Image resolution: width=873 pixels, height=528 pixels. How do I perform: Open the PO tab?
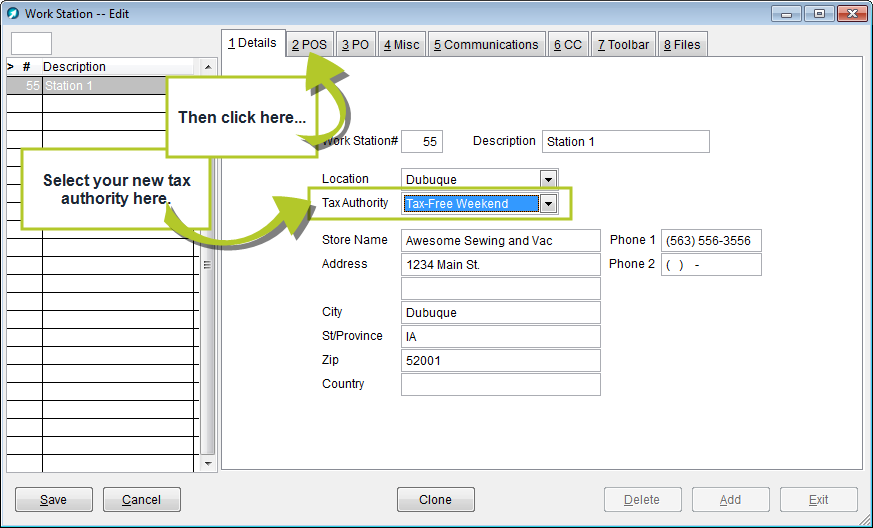(x=355, y=45)
